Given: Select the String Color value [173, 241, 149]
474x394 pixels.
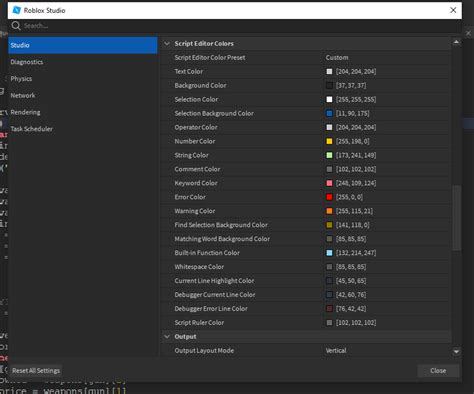Looking at the screenshot, I should [x=356, y=155].
